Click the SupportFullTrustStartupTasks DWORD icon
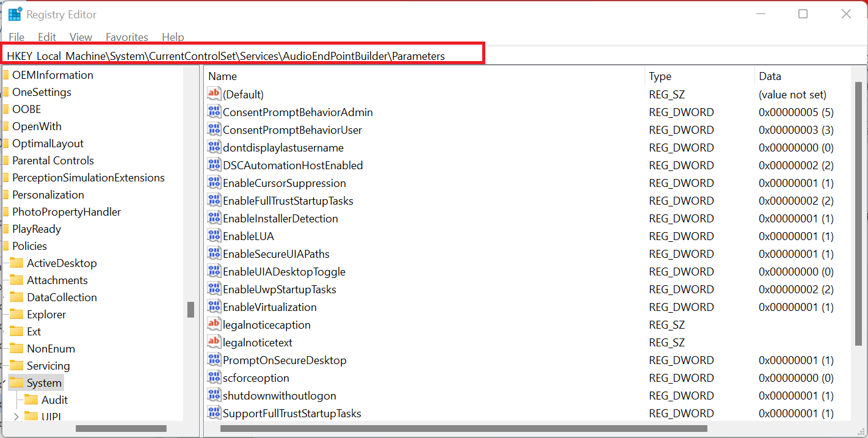The image size is (868, 438). [x=214, y=413]
